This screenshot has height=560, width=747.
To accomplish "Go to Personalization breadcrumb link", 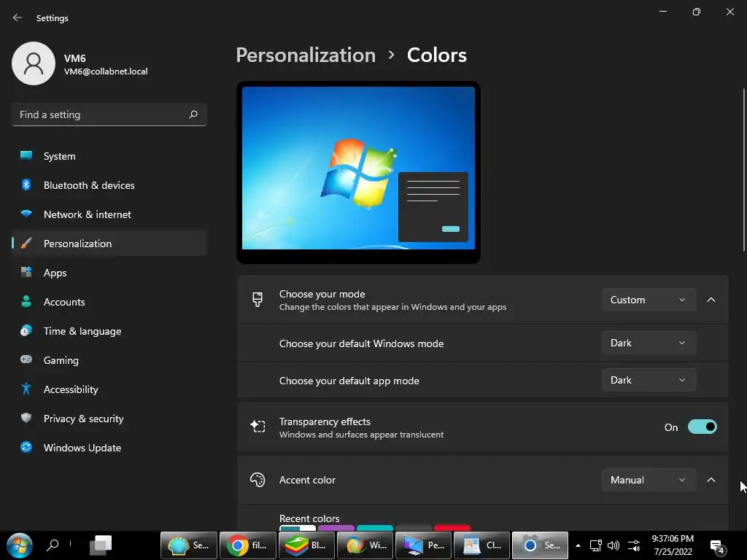I will 306,55.
